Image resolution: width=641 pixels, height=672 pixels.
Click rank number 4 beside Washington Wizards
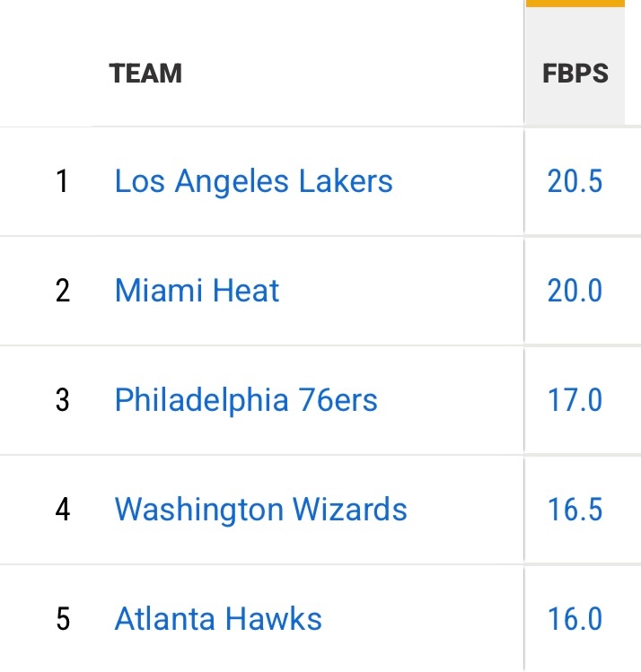(62, 510)
